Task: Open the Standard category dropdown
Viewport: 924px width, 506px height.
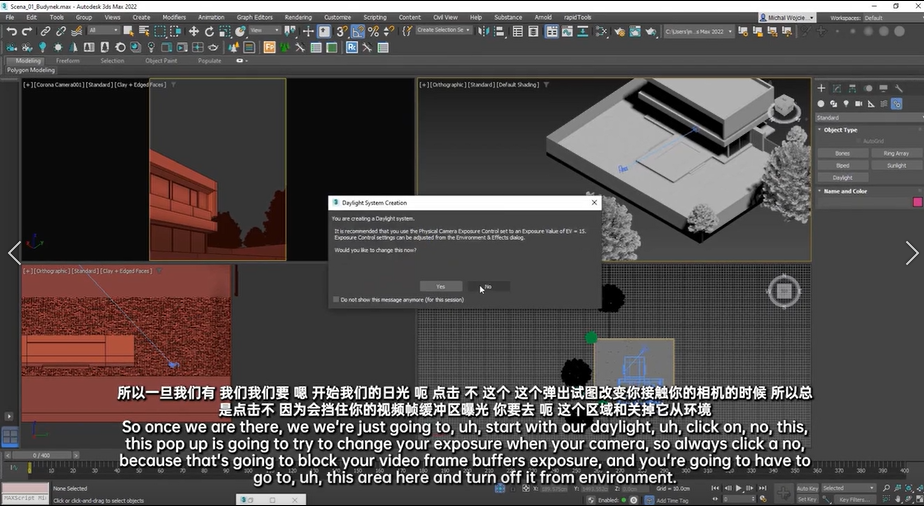Action: pos(869,118)
